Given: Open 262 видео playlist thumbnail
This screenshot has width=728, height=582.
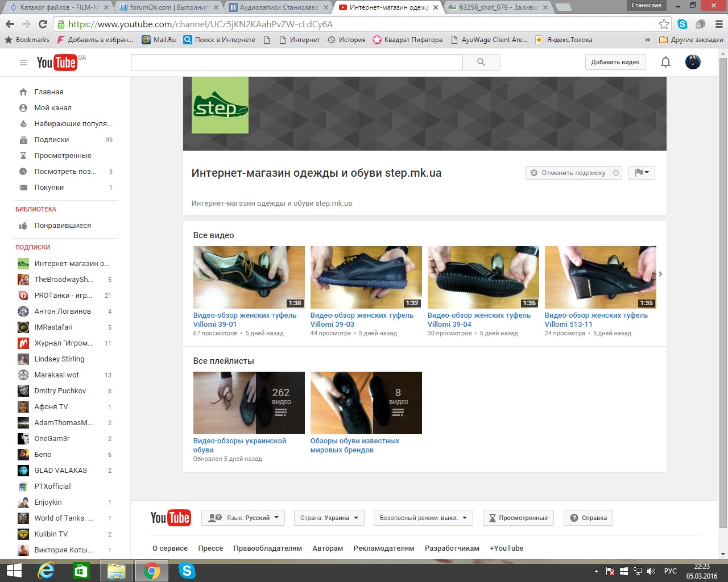Looking at the screenshot, I should coord(249,403).
